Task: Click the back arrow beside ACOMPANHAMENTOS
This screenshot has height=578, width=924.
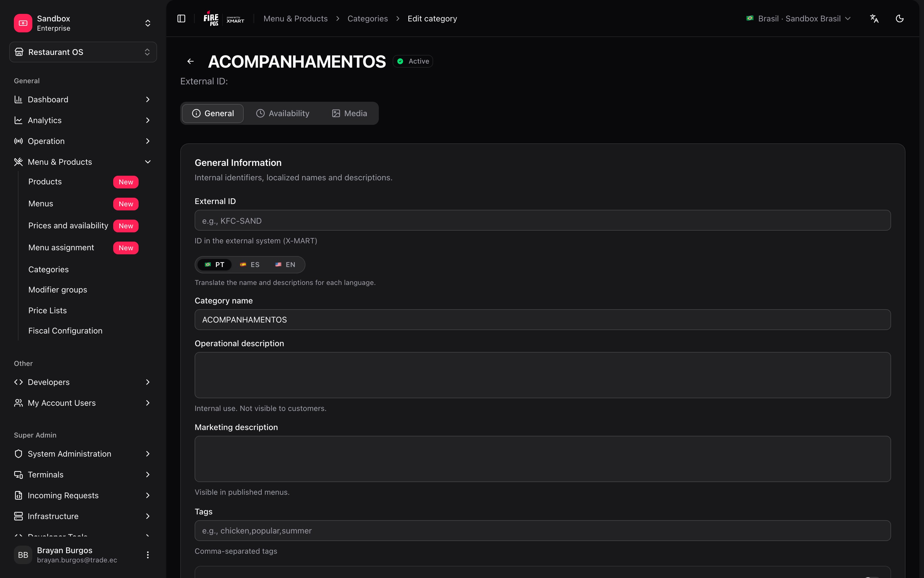Action: pyautogui.click(x=191, y=61)
